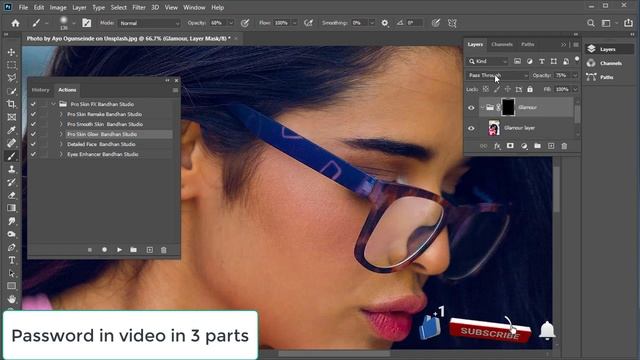Select the Gradient tool

11,208
